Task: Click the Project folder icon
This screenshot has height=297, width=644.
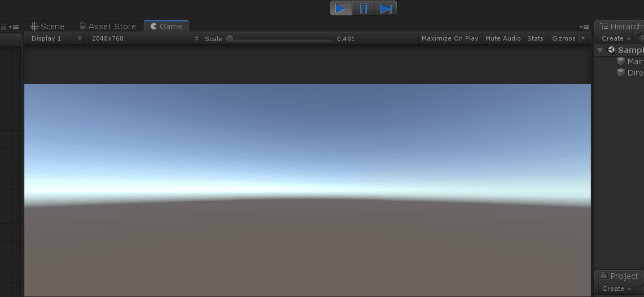Action: 604,276
